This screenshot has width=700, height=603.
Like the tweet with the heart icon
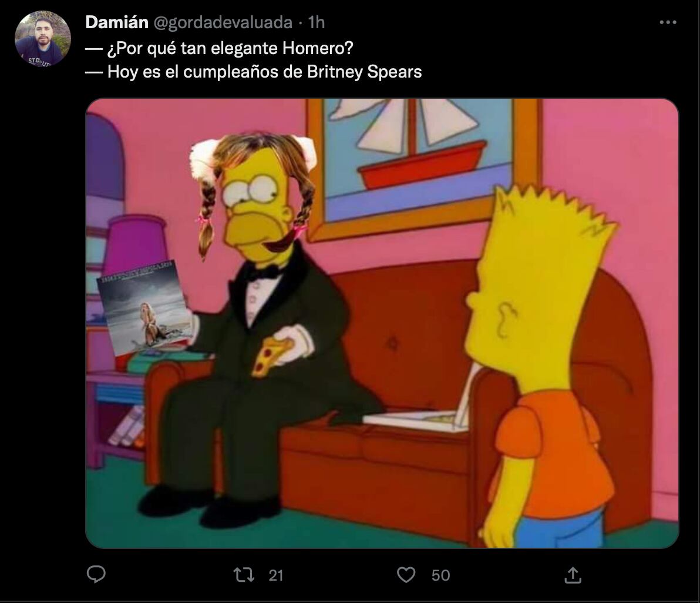pyautogui.click(x=406, y=575)
